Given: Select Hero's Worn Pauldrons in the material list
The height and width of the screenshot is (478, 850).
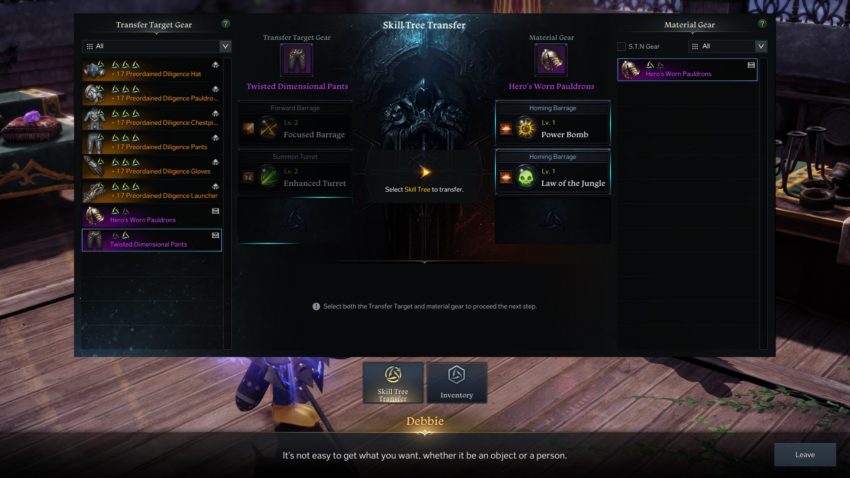Looking at the screenshot, I should click(687, 70).
